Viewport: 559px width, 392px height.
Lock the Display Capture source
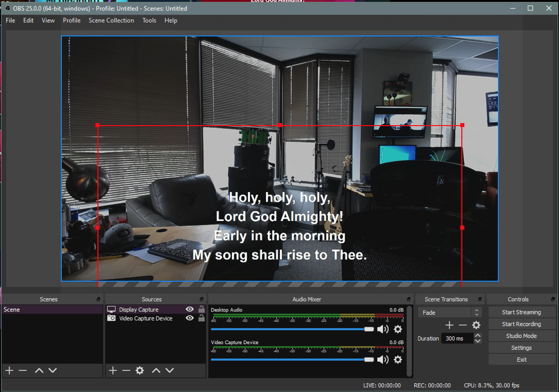pyautogui.click(x=201, y=309)
